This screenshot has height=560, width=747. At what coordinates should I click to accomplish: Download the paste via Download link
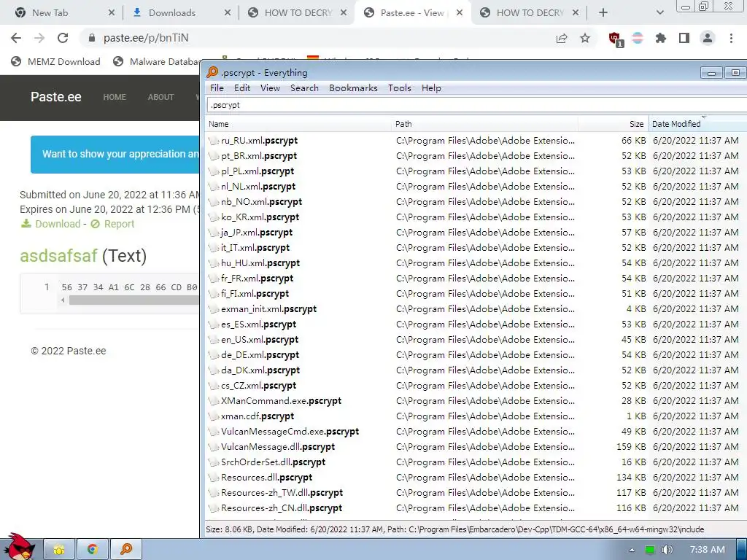(51, 224)
